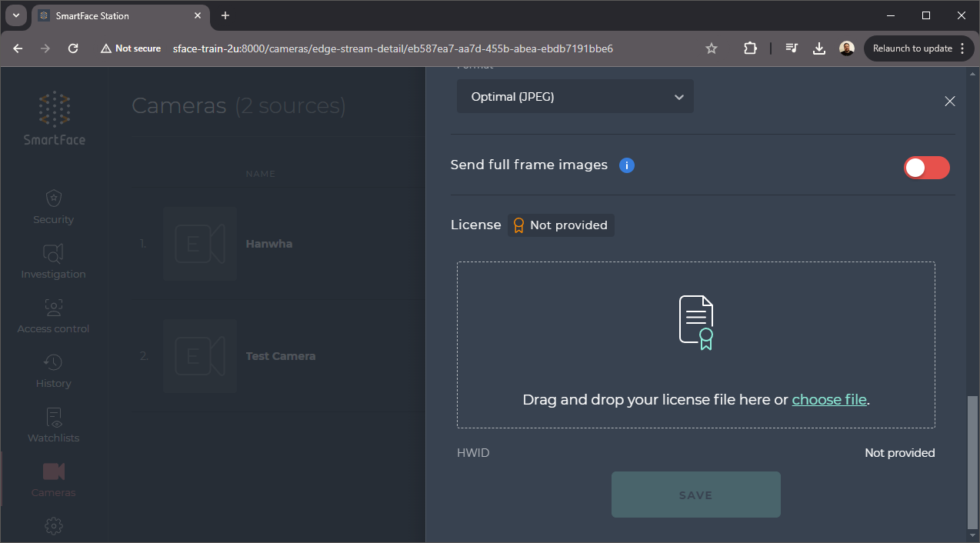Image resolution: width=980 pixels, height=543 pixels.
Task: Go to Access control in sidebar
Action: pyautogui.click(x=53, y=316)
